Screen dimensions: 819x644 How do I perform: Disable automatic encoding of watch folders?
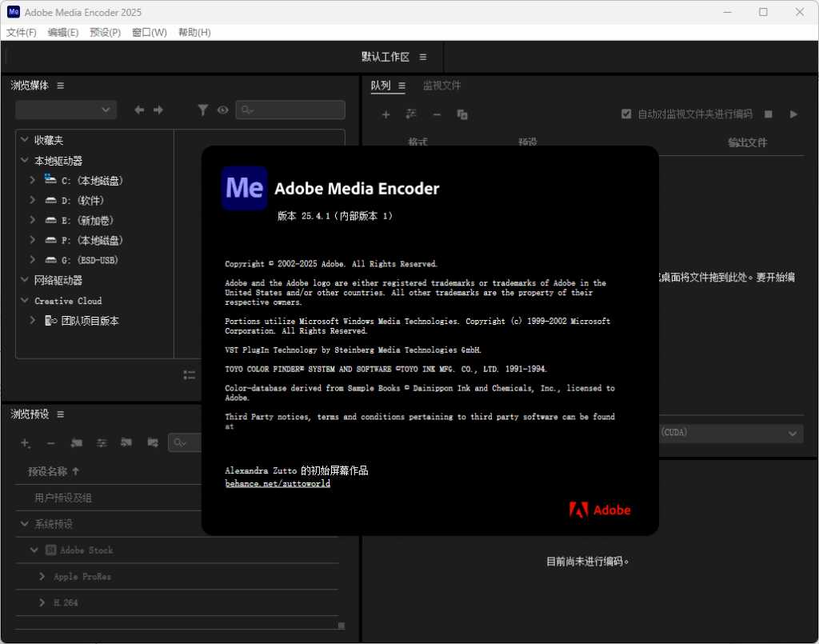627,114
